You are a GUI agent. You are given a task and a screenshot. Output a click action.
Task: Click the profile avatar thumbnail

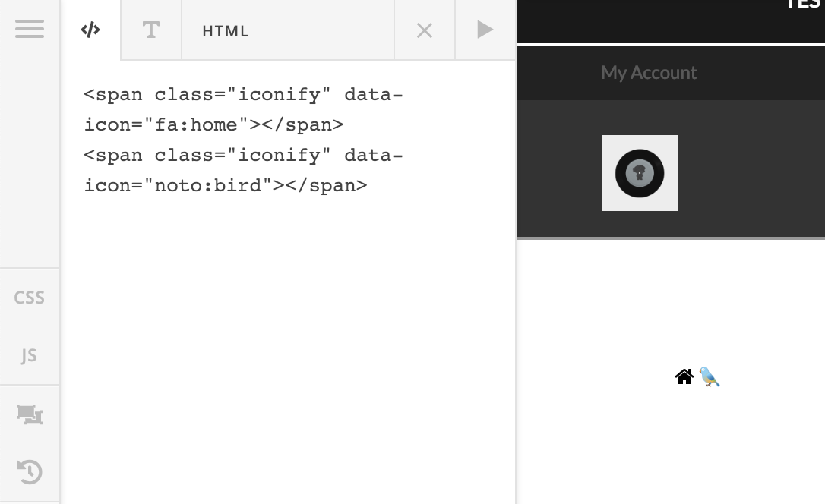[x=639, y=173]
